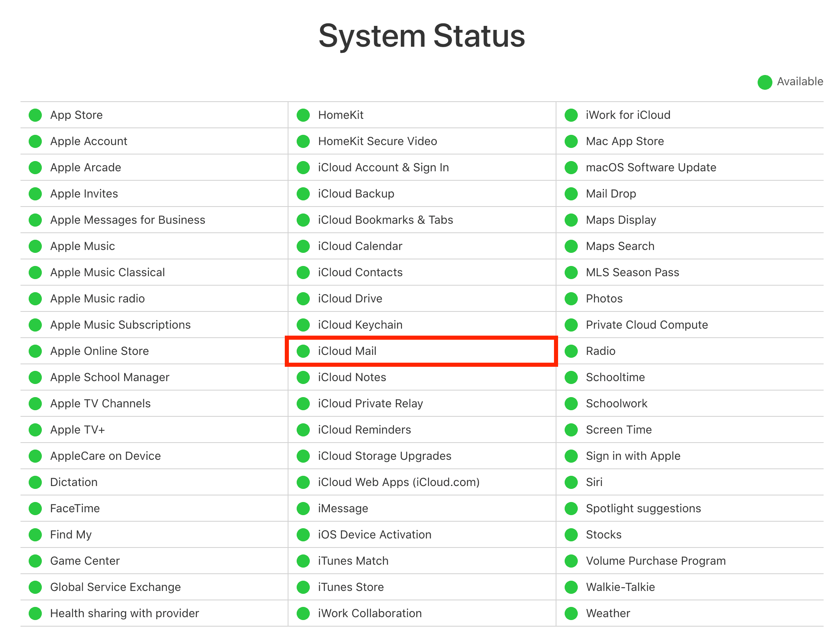Click the iCloud Account & Sign In label

click(x=383, y=168)
